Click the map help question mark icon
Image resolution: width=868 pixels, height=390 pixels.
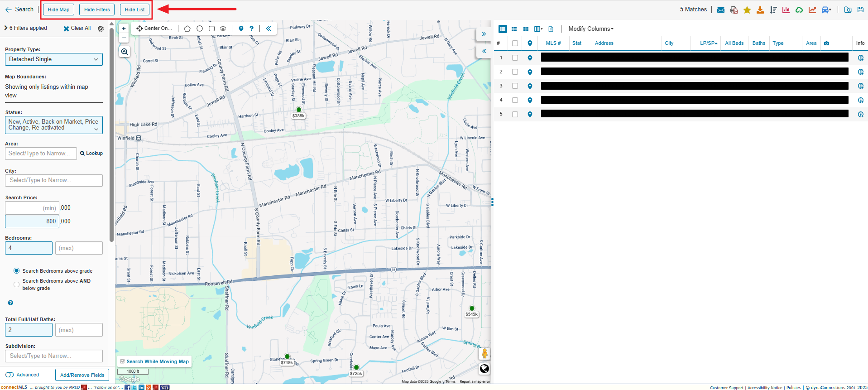[252, 29]
